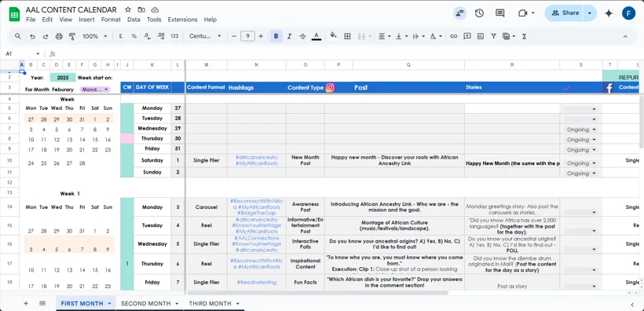This screenshot has width=644, height=311.
Task: Apply strikethrough formatting
Action: (302, 36)
